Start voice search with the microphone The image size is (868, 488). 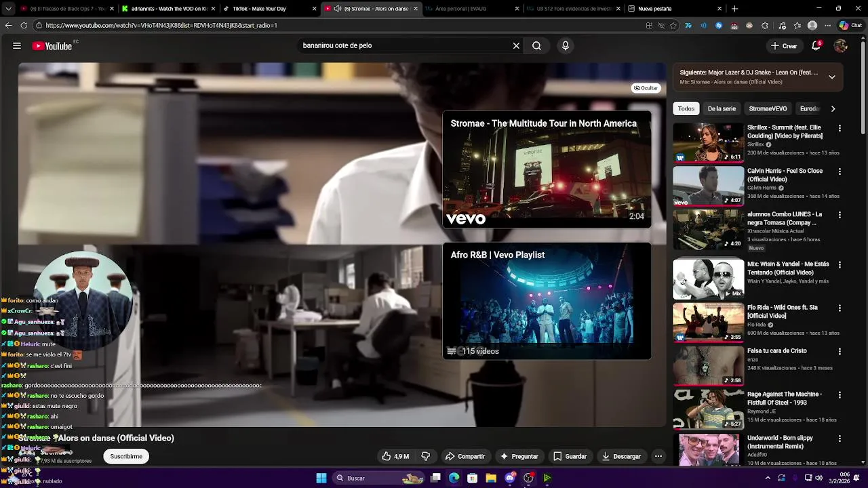coord(566,46)
